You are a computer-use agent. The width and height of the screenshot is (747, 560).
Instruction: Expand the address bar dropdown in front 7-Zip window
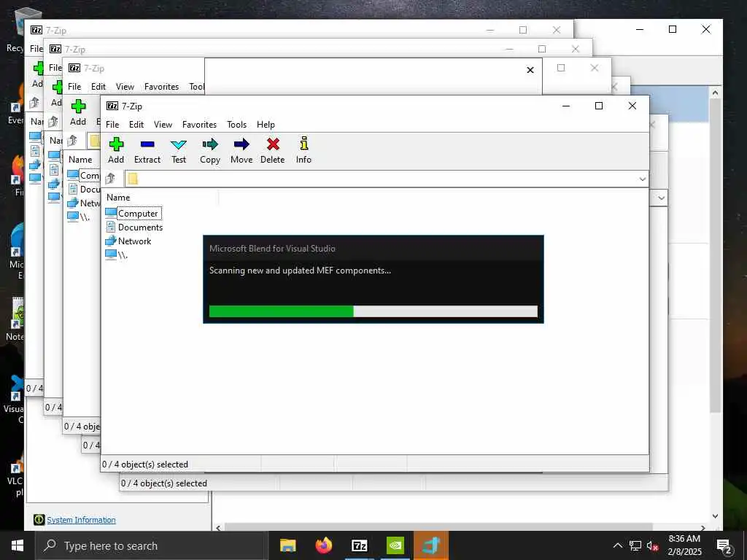click(x=642, y=179)
